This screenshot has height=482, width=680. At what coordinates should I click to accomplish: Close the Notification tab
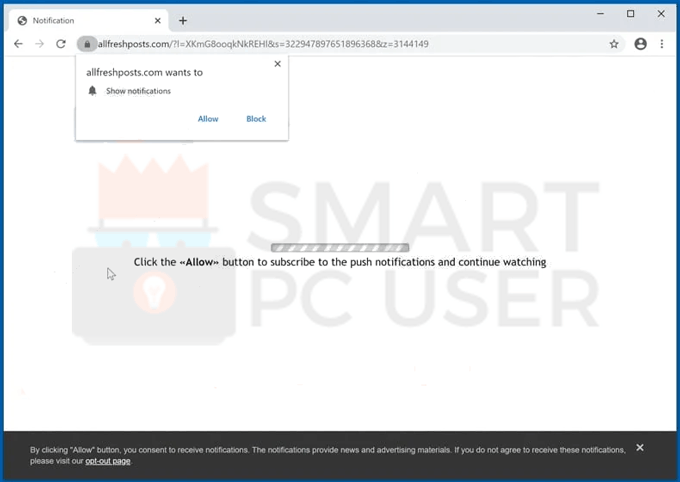tap(158, 20)
